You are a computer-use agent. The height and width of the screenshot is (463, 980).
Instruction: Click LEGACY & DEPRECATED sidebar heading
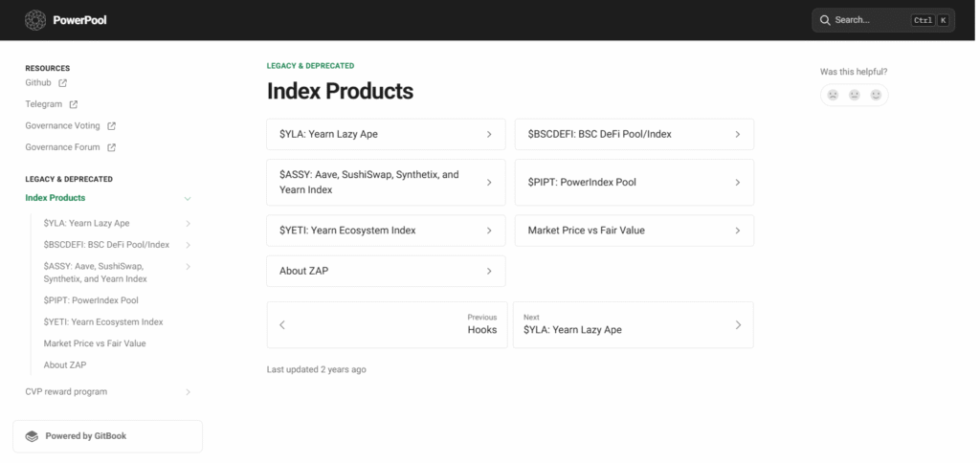coord(69,179)
